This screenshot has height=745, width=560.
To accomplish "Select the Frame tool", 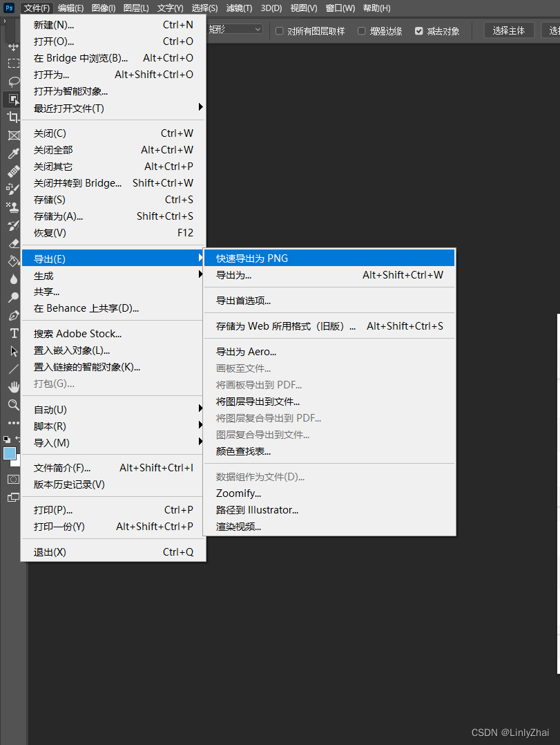I will click(13, 135).
